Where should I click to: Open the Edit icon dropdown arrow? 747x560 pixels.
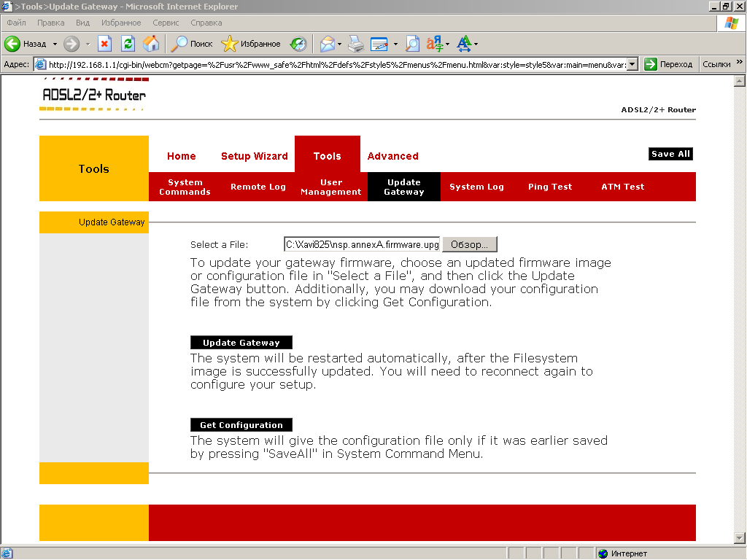395,44
